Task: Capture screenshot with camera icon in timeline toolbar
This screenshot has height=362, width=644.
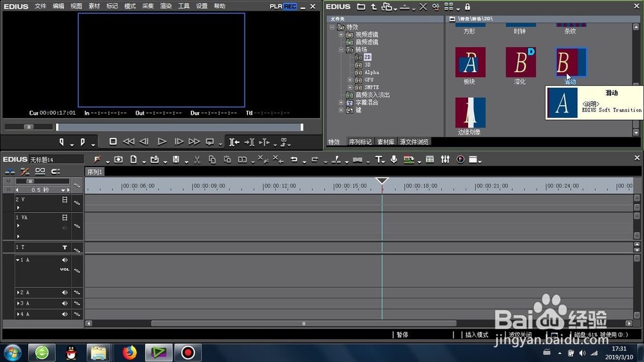Action: click(118, 160)
